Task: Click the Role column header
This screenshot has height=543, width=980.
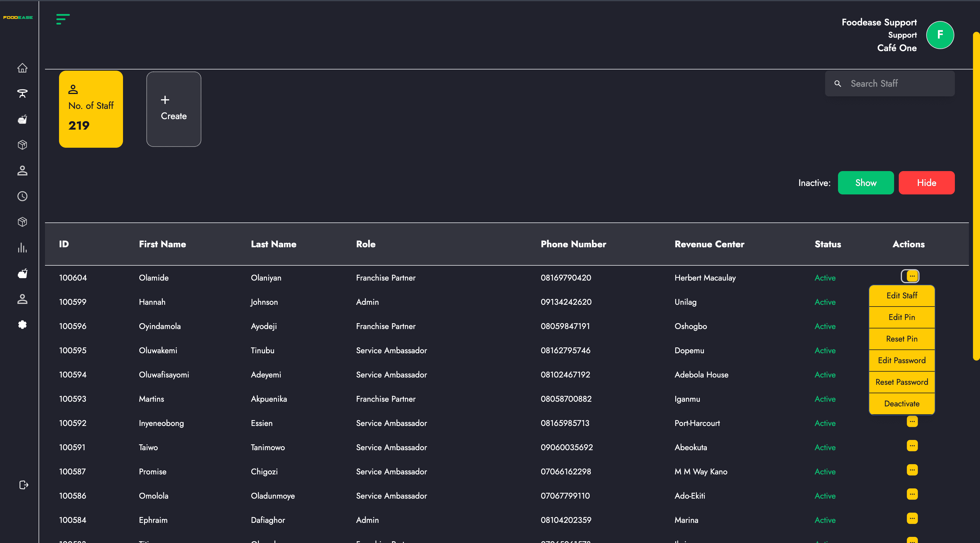Action: coord(366,244)
